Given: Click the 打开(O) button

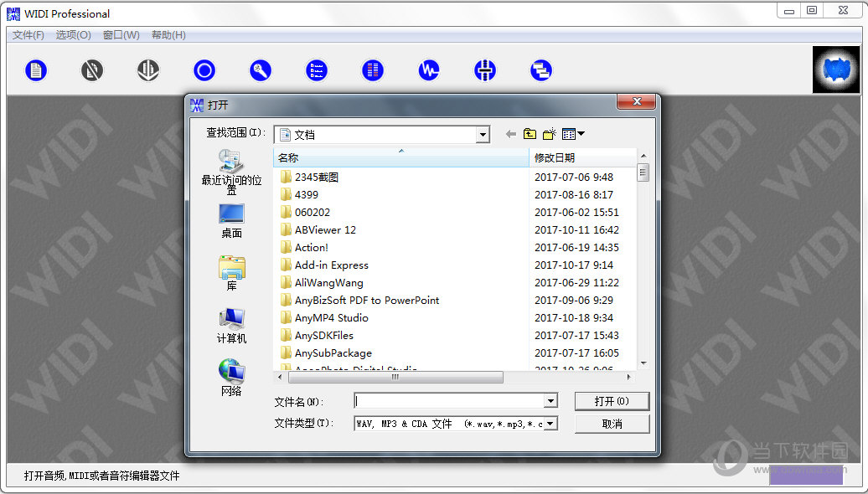Looking at the screenshot, I should 612,401.
